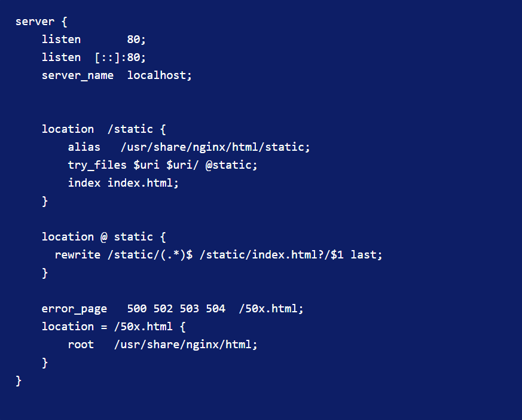
Task: Click the regex /static/(.*)$ pattern
Action: pyautogui.click(x=150, y=255)
